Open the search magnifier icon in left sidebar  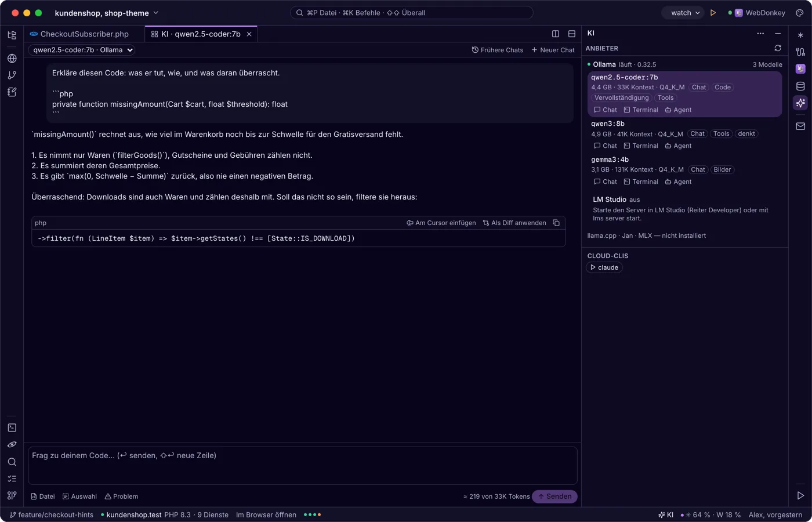pyautogui.click(x=12, y=462)
